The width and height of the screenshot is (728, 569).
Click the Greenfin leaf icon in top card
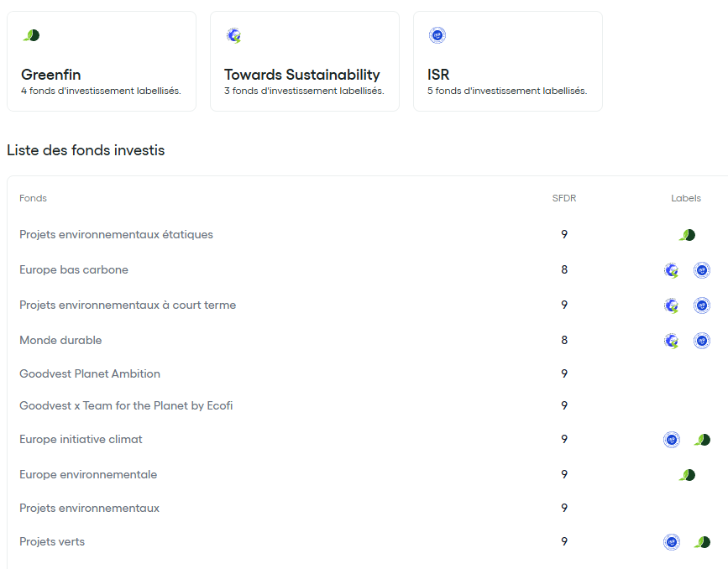32,35
